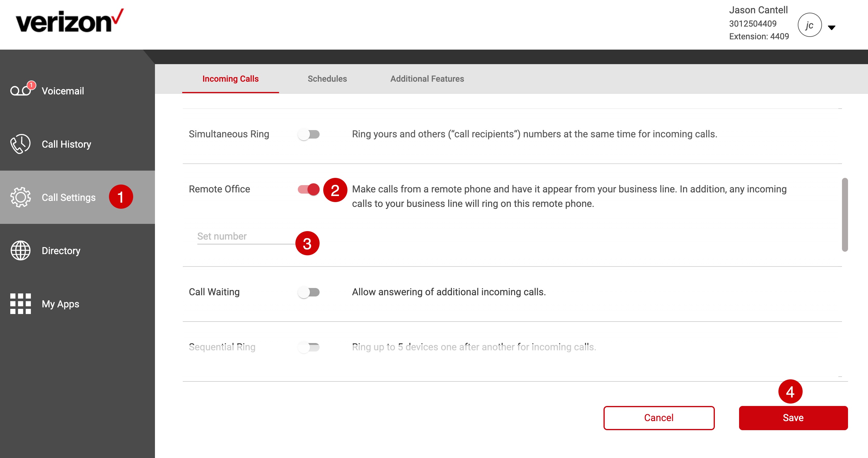
Task: Click the Sequential Ring label
Action: 222,347
